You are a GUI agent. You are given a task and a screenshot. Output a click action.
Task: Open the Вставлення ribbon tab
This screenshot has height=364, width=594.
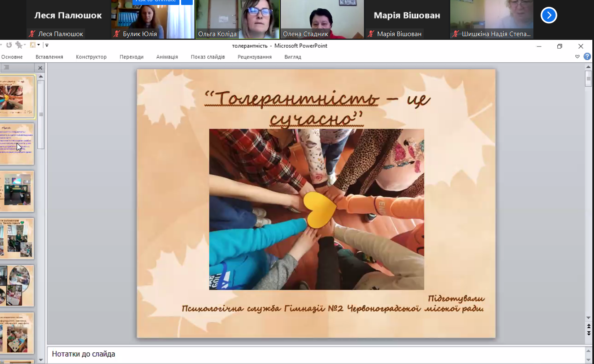pyautogui.click(x=49, y=57)
